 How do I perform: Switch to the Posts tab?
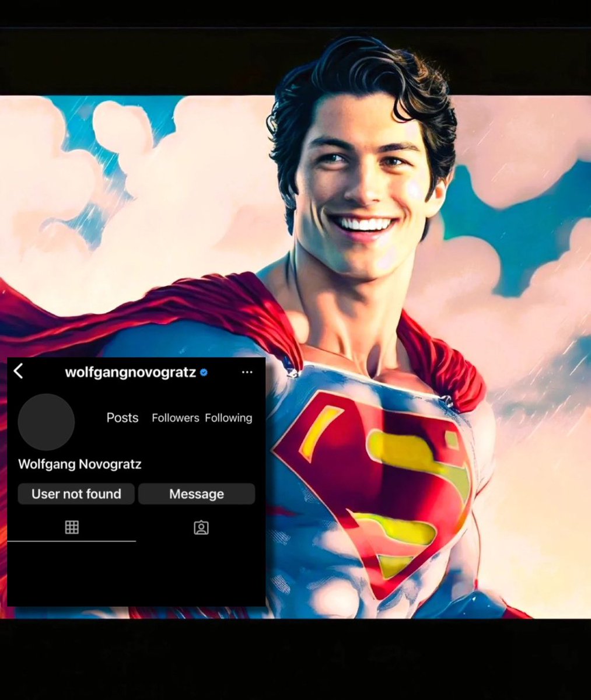[122, 418]
